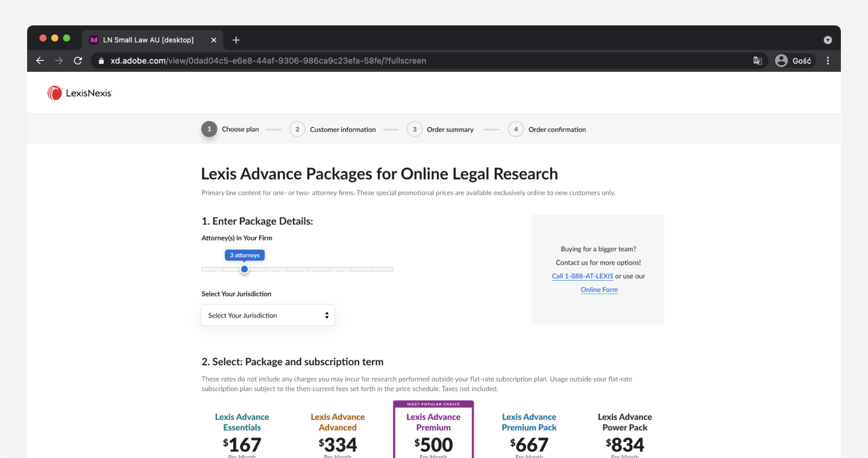Open the Select Your Jurisdiction dropdown
868x458 pixels.
(x=268, y=315)
